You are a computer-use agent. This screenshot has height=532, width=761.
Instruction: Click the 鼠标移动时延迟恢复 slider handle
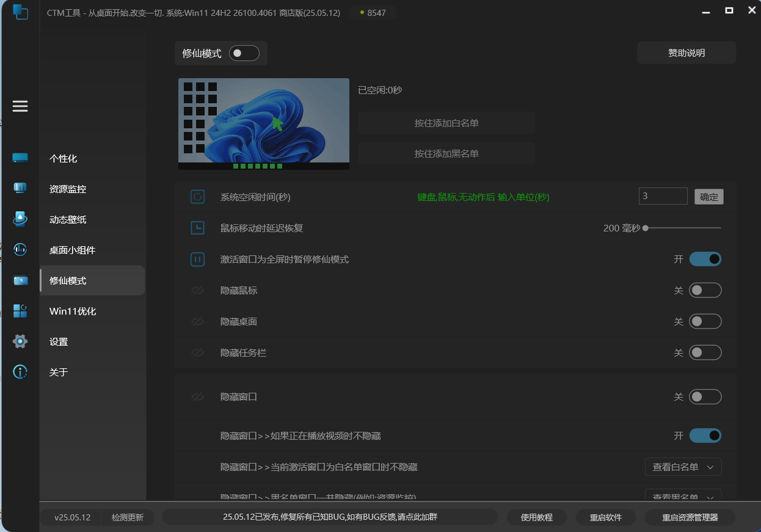click(x=646, y=228)
